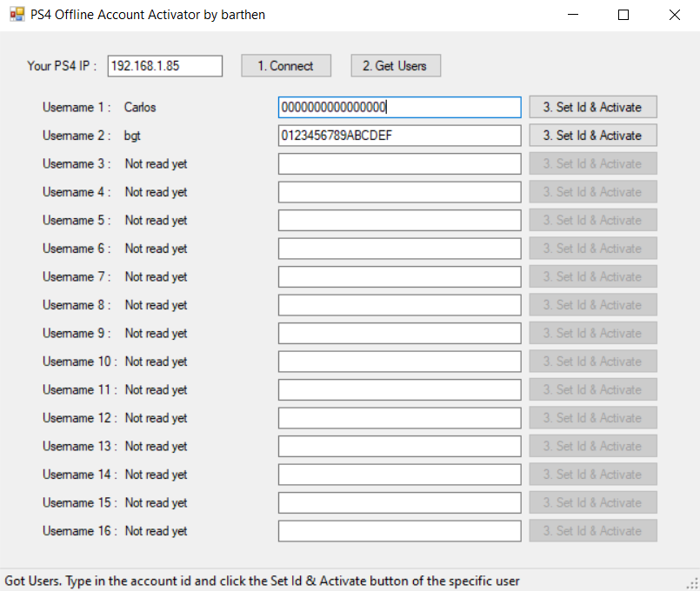Click the Username 9 account id field
The image size is (700, 591).
(x=399, y=333)
